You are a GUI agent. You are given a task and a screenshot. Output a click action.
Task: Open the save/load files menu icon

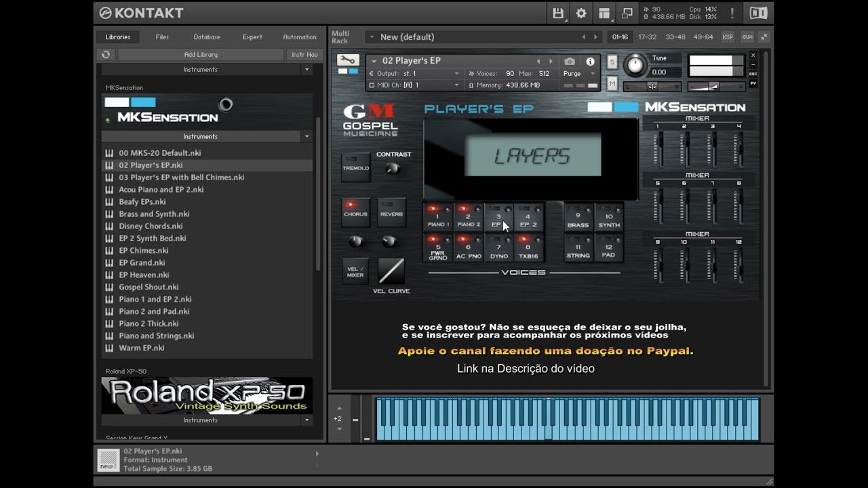coord(558,13)
